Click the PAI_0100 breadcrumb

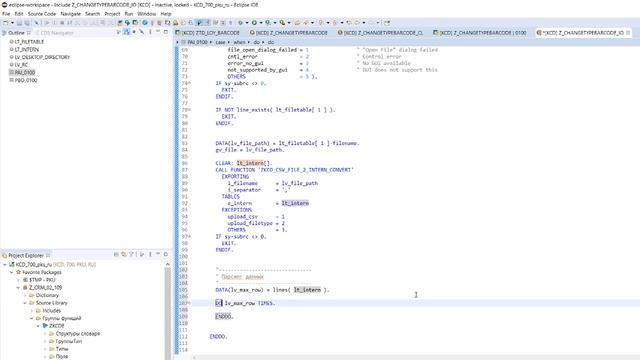[198, 42]
